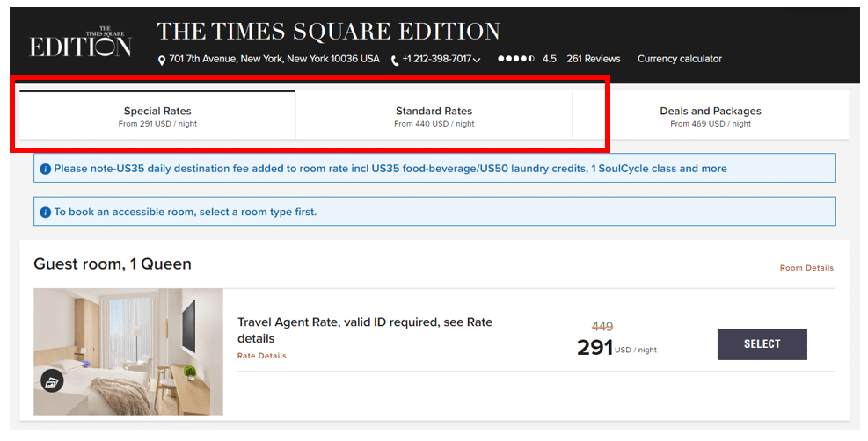Viewport: 868px width, 441px height.
Task: Click the Edition hotel logo
Action: point(80,43)
